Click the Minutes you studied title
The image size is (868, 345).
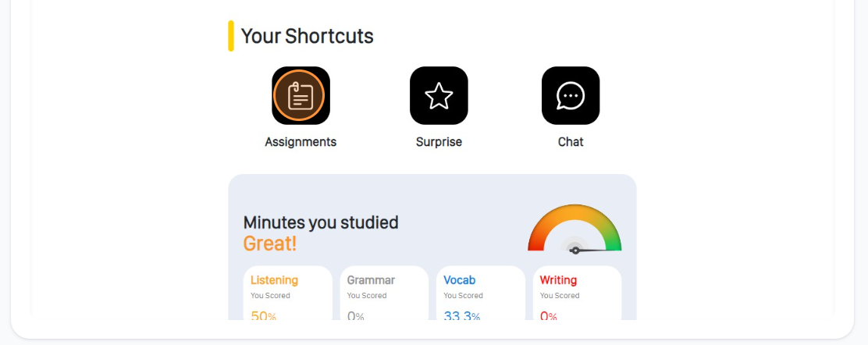pyautogui.click(x=321, y=222)
